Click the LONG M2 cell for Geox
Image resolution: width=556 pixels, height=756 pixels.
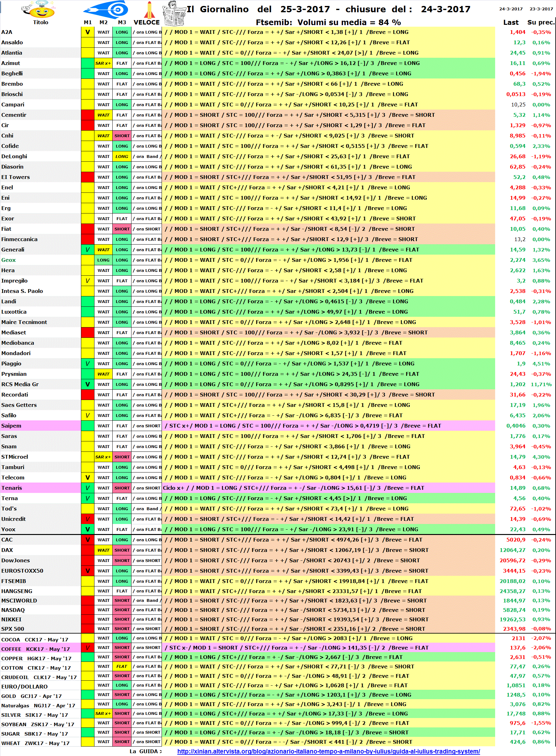click(x=103, y=260)
